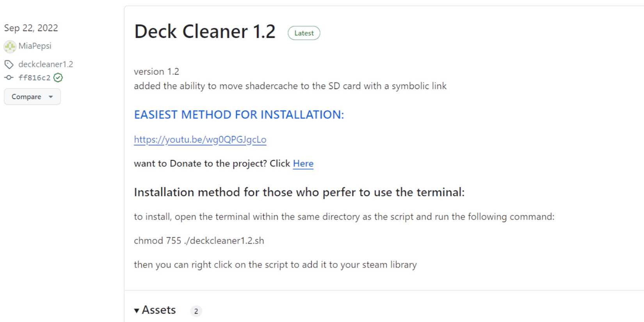Screen dimensions: 644x322
Task: Click the donate Here link
Action: (x=303, y=164)
